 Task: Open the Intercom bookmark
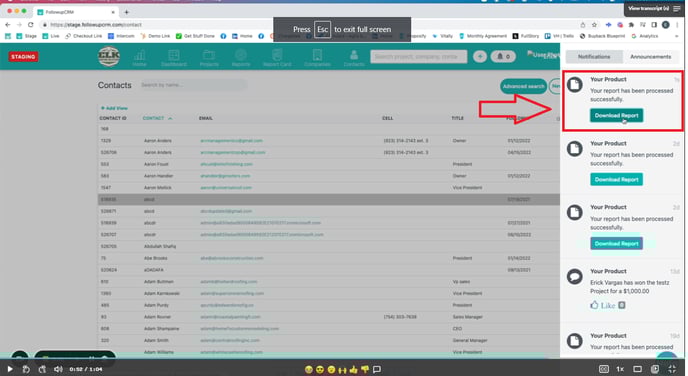[x=121, y=36]
